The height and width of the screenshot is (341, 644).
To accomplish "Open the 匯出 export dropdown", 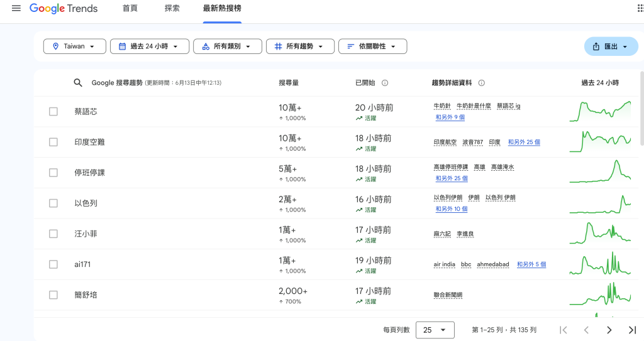I will point(611,46).
